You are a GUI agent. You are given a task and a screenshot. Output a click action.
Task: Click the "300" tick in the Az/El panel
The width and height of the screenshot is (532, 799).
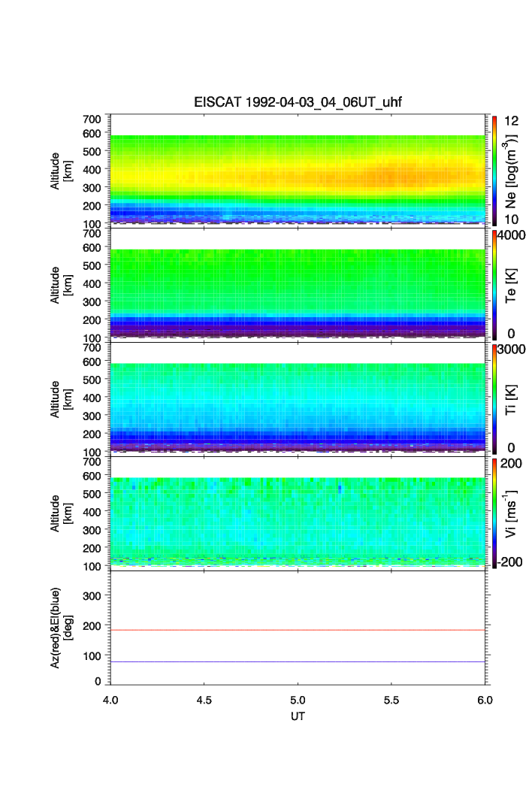tap(92, 596)
